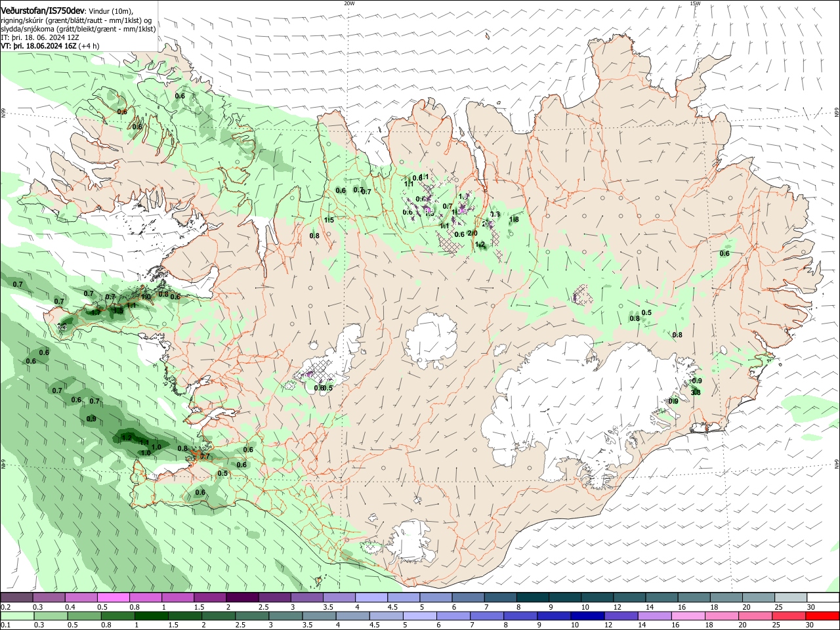This screenshot has width=840, height=630.
Task: Click the 1.5 precipitation value on the map
Action: point(329,220)
